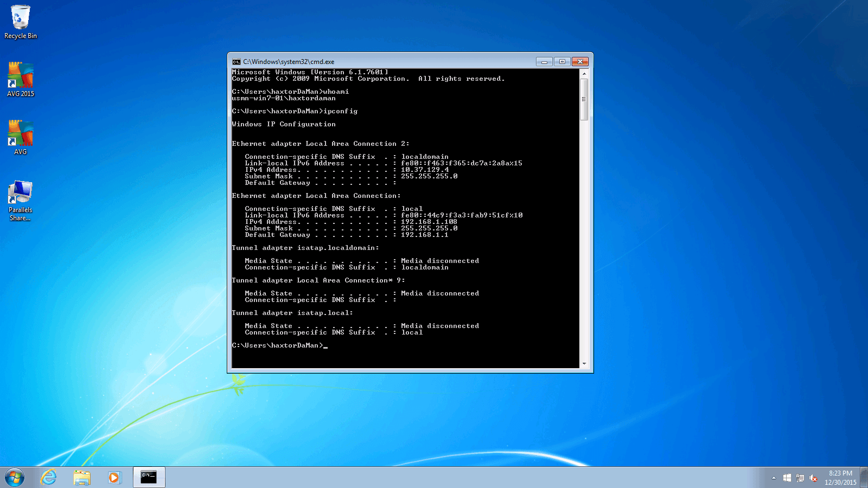Click the console scrollbar up arrow
The image size is (868, 488).
tap(584, 74)
